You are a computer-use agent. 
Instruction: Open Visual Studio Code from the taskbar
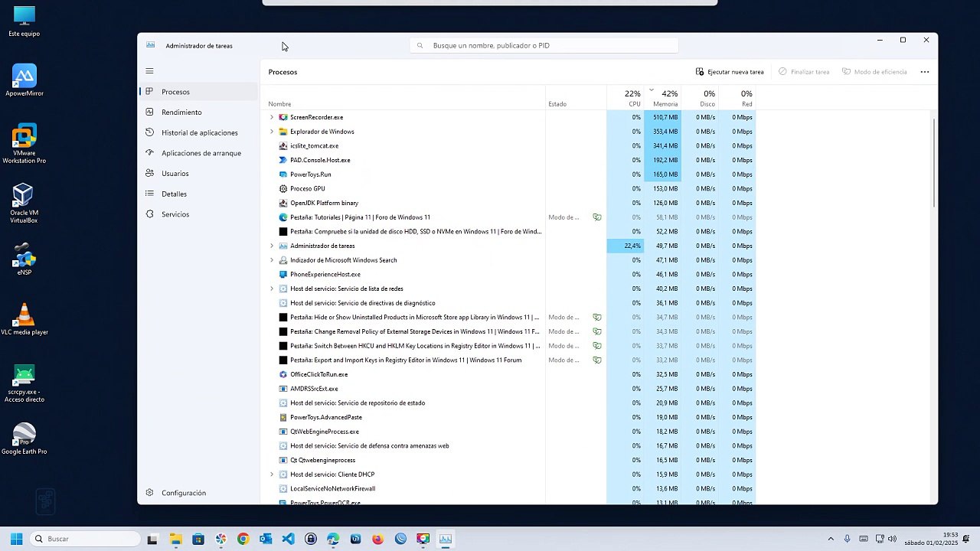click(288, 539)
